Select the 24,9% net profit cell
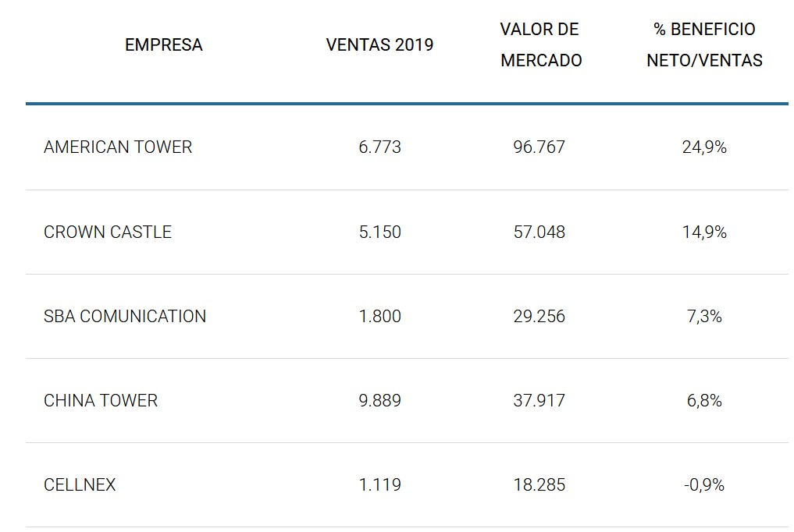Viewport: 794px width, 532px height. [x=704, y=147]
